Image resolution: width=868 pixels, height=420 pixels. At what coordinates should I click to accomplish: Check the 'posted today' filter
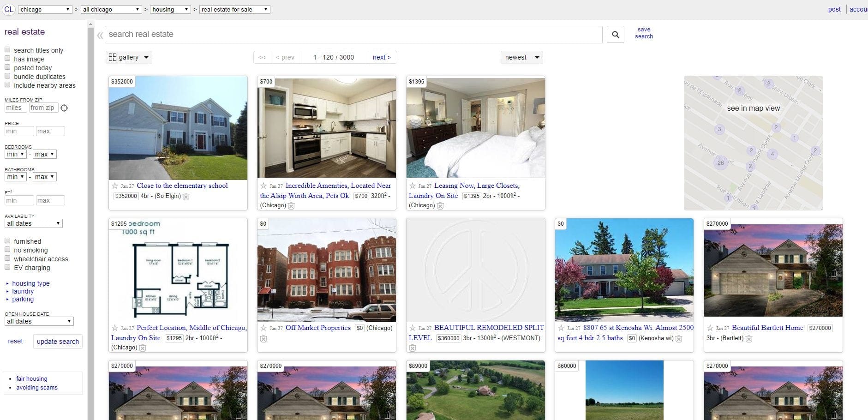point(7,66)
